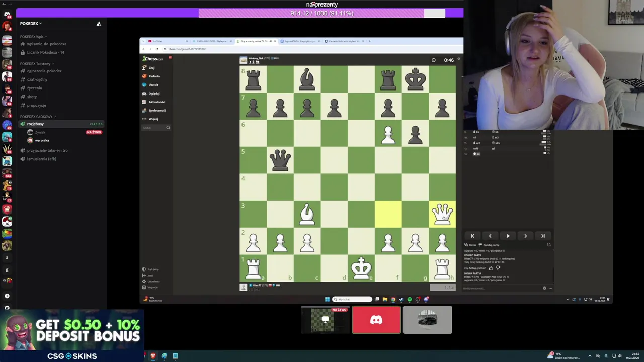
Task: Jump to the first move of the game
Action: (x=472, y=236)
